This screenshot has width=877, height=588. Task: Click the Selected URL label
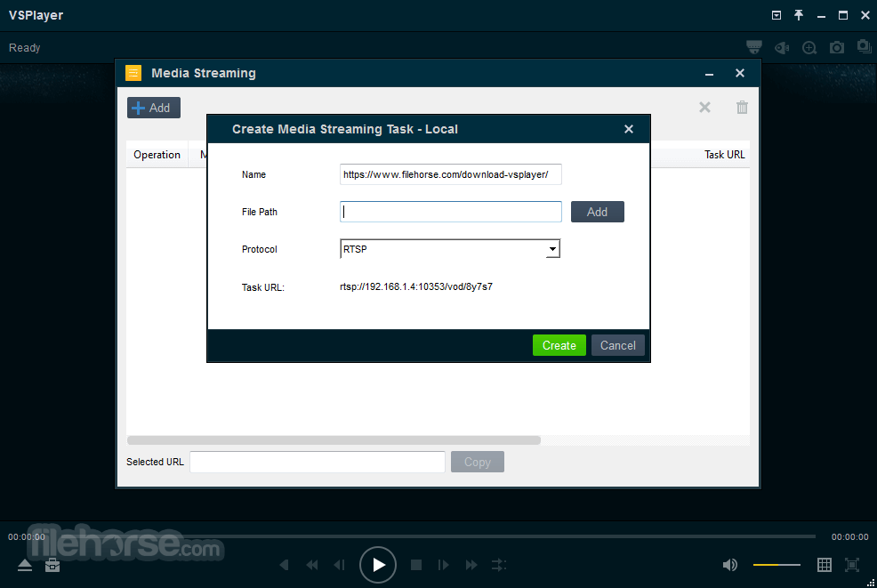click(x=155, y=462)
